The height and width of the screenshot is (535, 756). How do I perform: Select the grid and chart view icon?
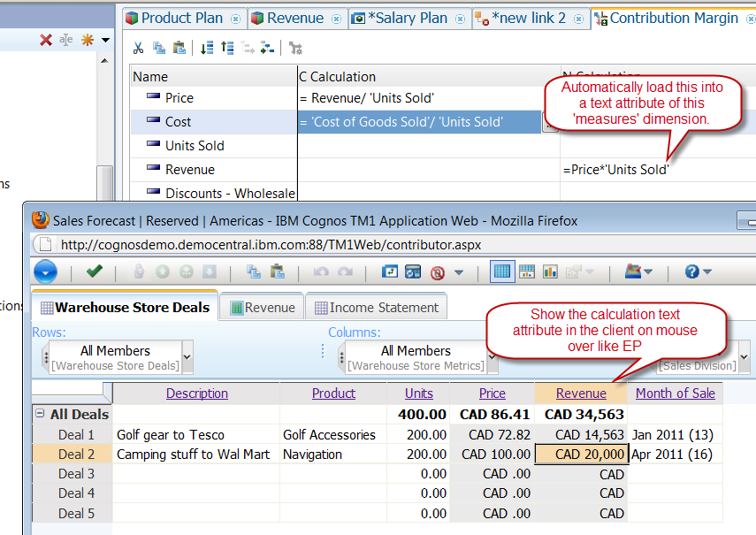pos(527,271)
